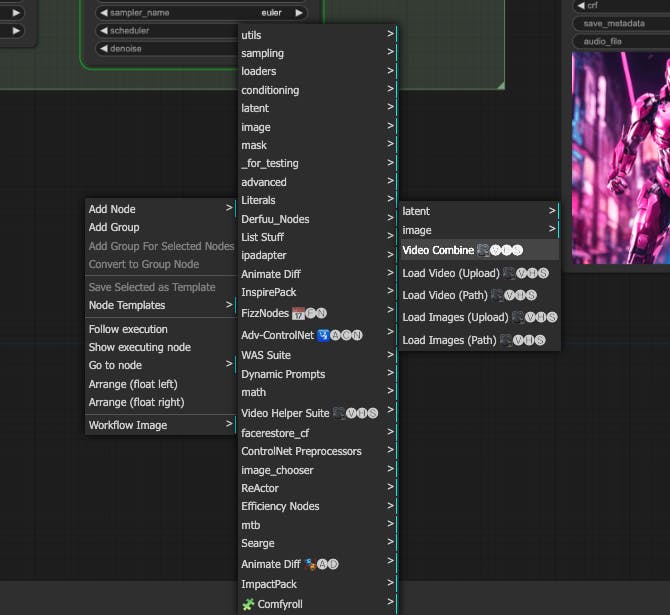Choose Convert to Group Node

tap(160, 264)
